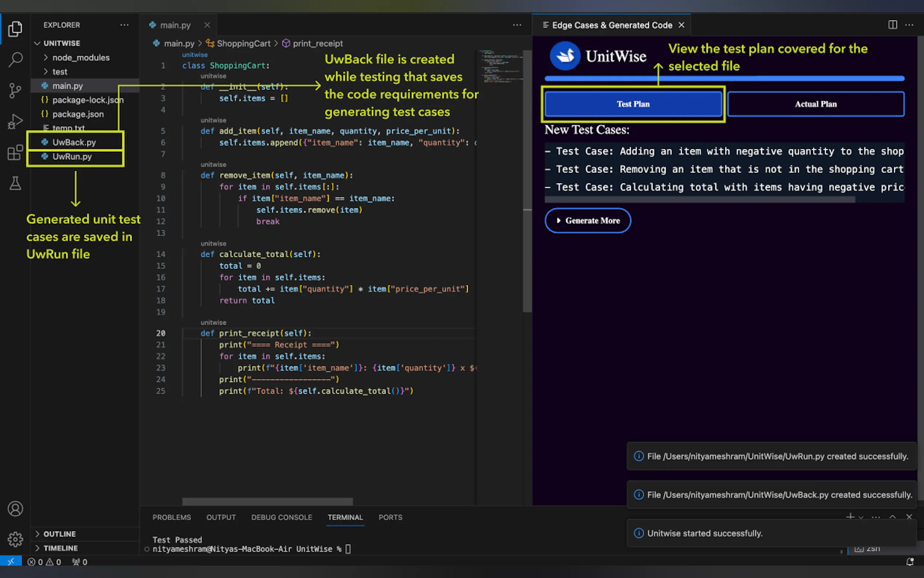Click the Test Plan button
The width and height of the screenshot is (924, 578).
[x=633, y=104]
